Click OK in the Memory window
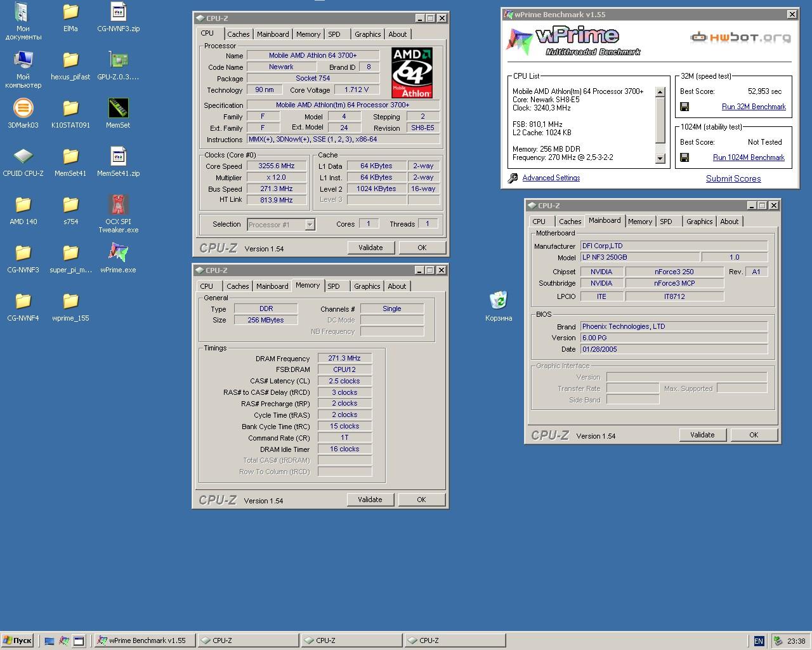The image size is (812, 650). pyautogui.click(x=421, y=500)
